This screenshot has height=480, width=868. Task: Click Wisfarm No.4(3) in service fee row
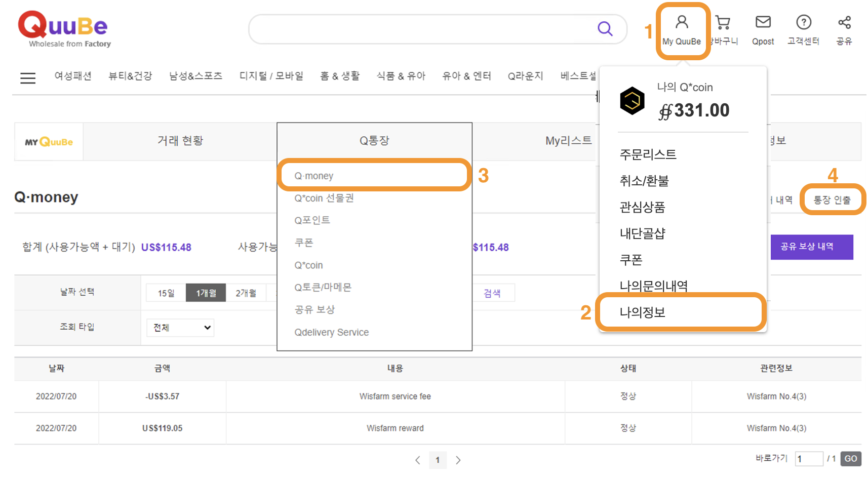pos(776,396)
